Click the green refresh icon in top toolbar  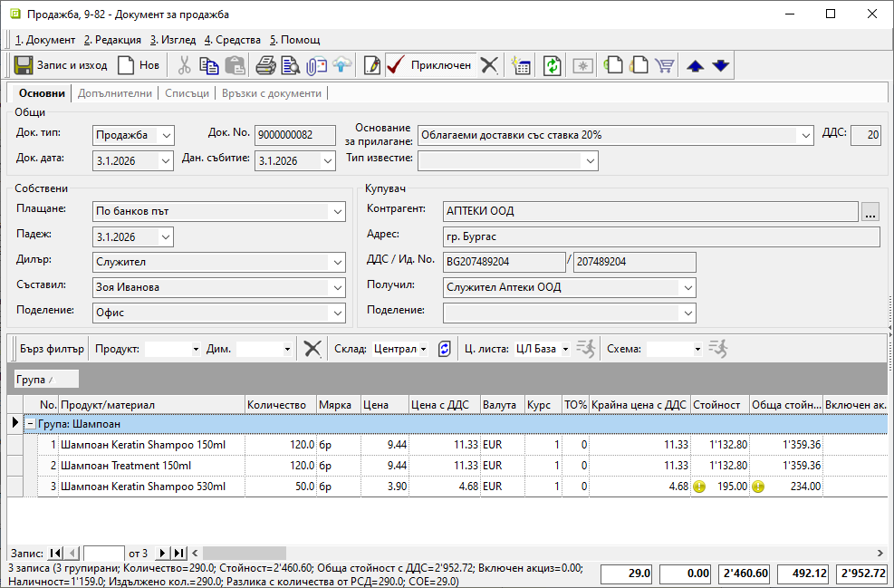552,65
